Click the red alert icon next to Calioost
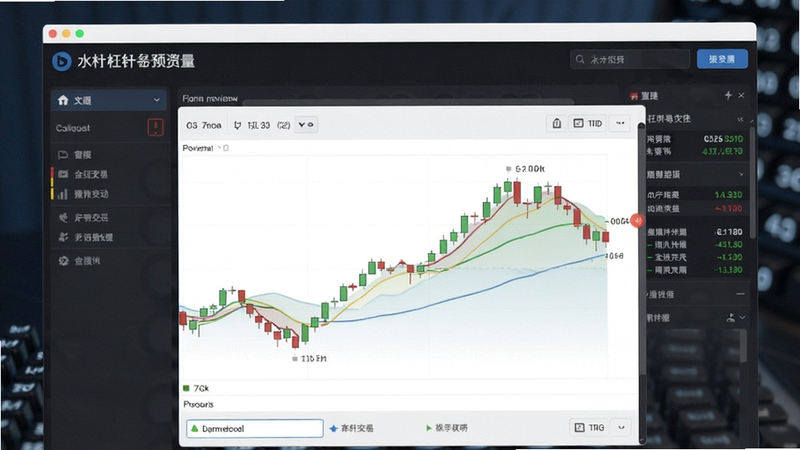800x450 pixels. 156,127
